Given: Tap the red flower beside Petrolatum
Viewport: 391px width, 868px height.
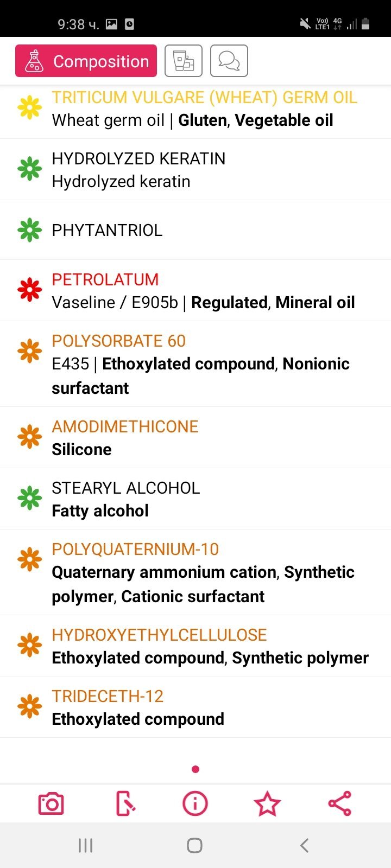Looking at the screenshot, I should tap(29, 290).
